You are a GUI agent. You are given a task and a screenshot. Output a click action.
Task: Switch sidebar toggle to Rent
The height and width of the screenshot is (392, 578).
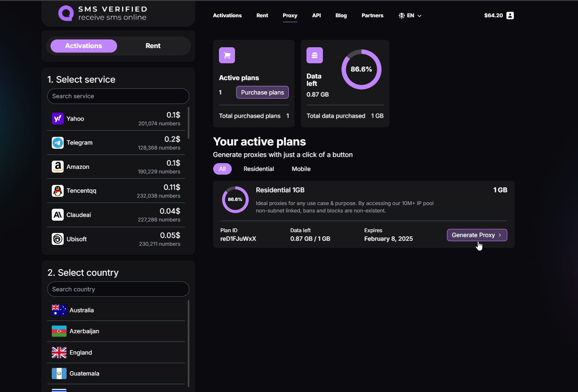[x=153, y=46]
